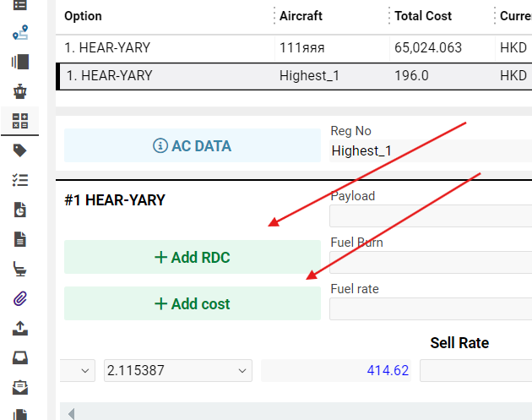Open the checklist icon in sidebar
Viewport: 532px width, 420px height.
pos(20,180)
